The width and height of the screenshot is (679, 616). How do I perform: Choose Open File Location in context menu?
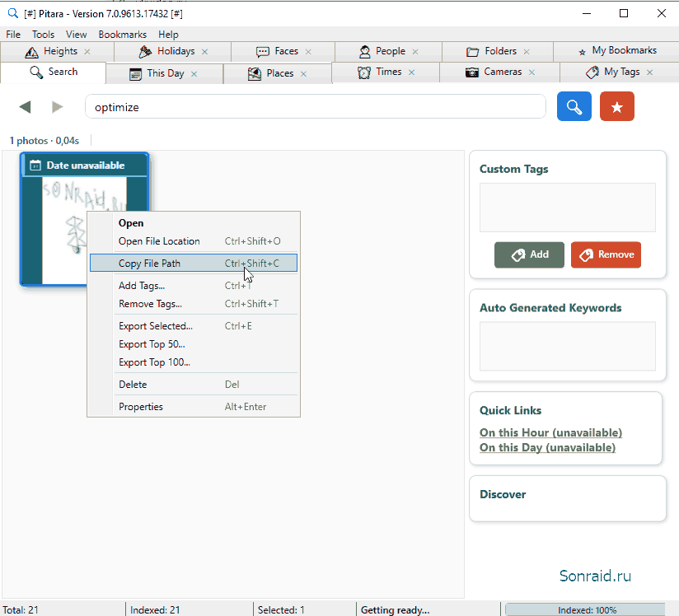pyautogui.click(x=194, y=241)
